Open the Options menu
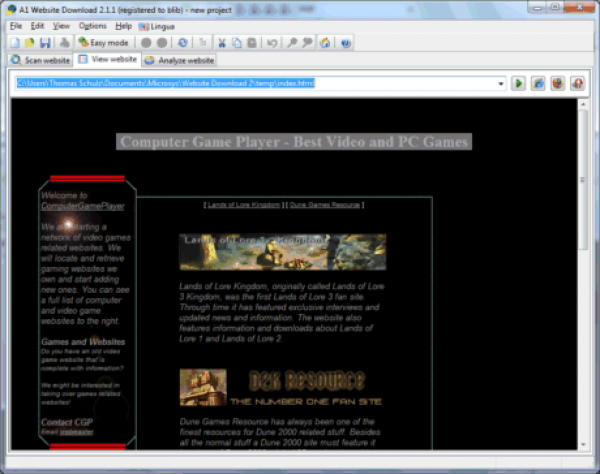 coord(92,25)
